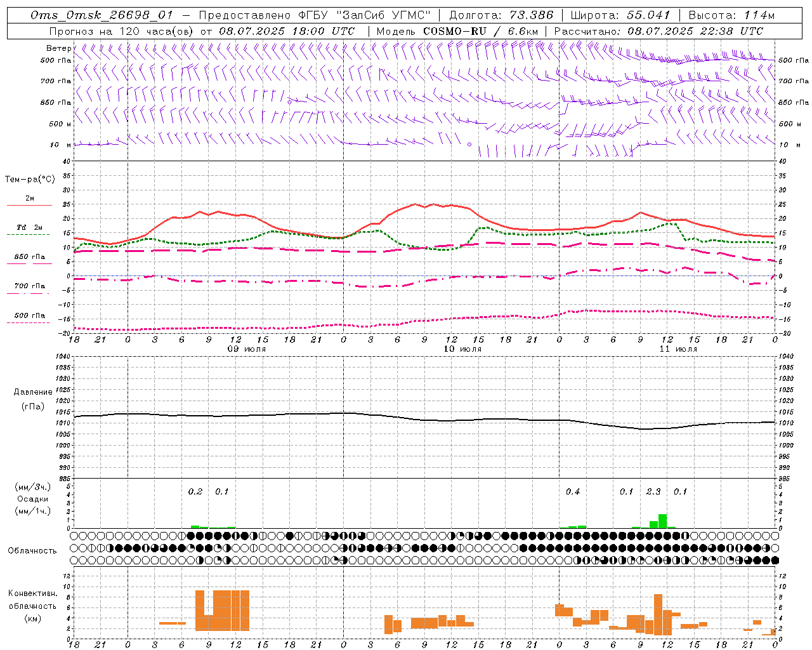Click the model name "COSMO-RU"
Viewport: 812px width, 650px height.
pyautogui.click(x=455, y=31)
